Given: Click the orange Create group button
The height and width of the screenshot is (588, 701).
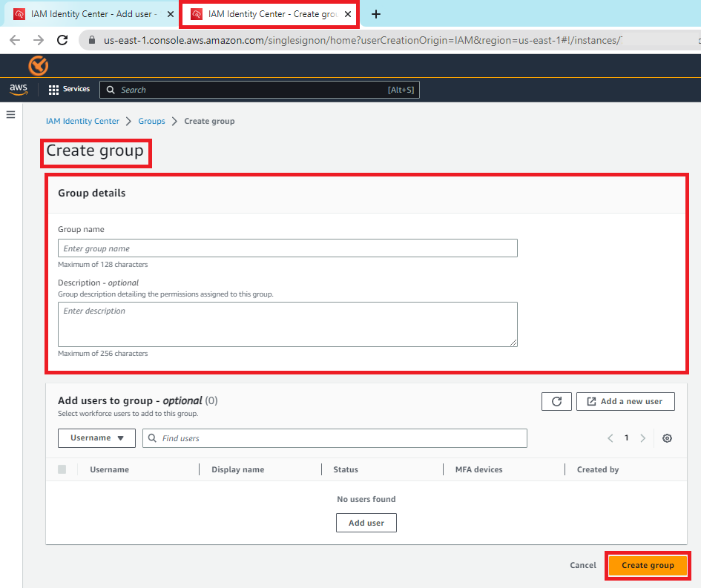Looking at the screenshot, I should (x=648, y=565).
